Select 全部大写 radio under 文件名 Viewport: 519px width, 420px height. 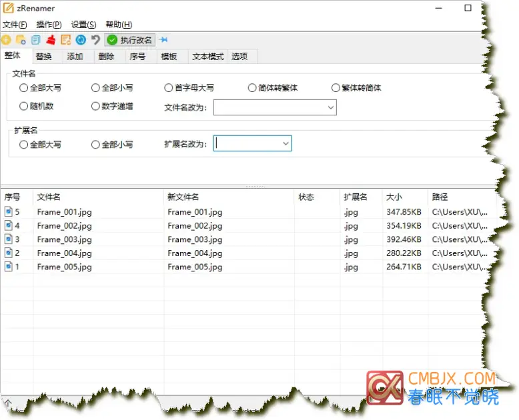23,88
